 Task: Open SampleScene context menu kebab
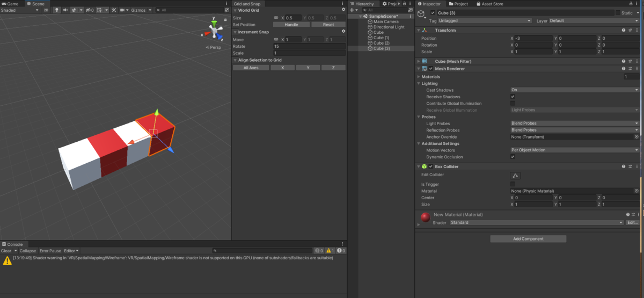(411, 16)
